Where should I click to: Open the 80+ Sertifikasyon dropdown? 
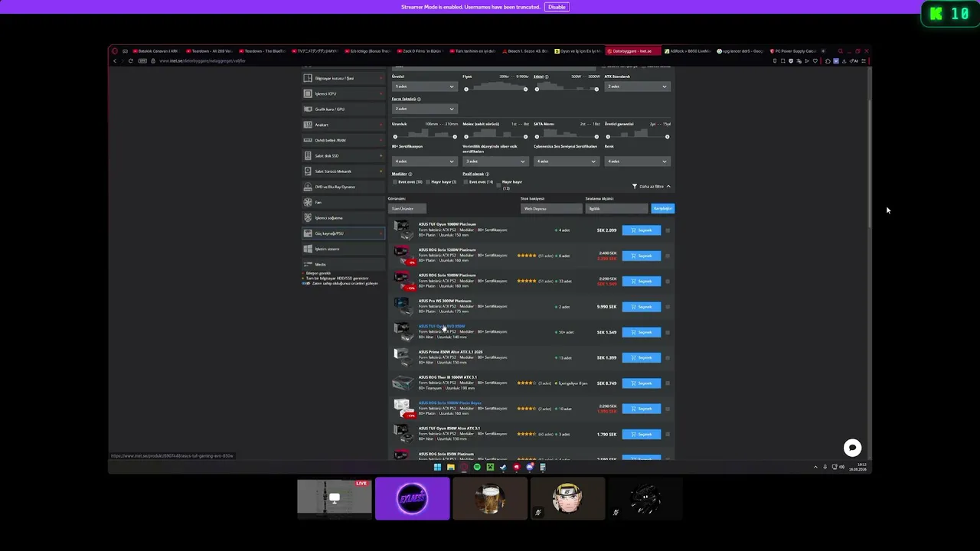pyautogui.click(x=424, y=161)
